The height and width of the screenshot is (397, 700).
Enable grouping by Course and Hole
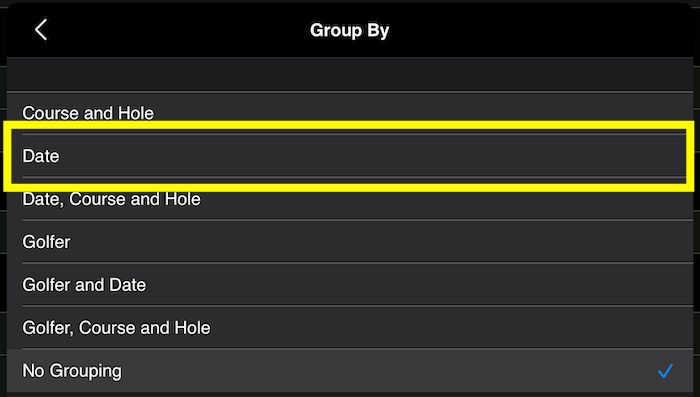(x=350, y=113)
